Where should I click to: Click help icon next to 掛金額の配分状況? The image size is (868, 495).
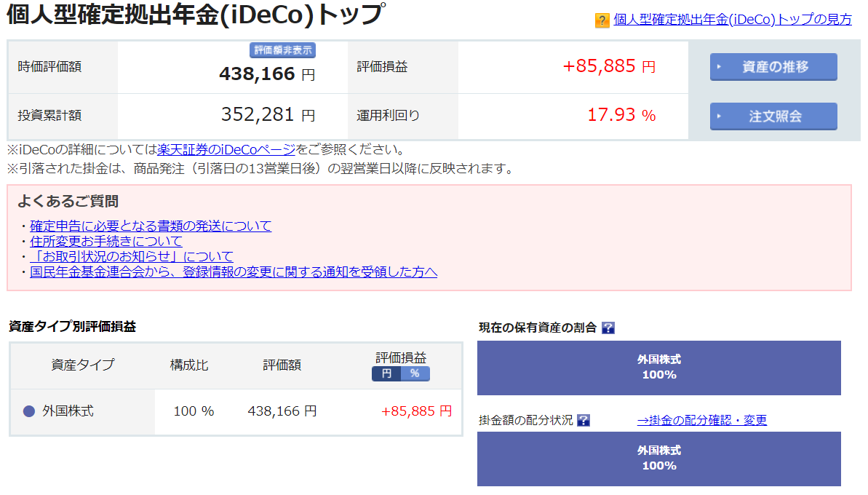pyautogui.click(x=583, y=420)
